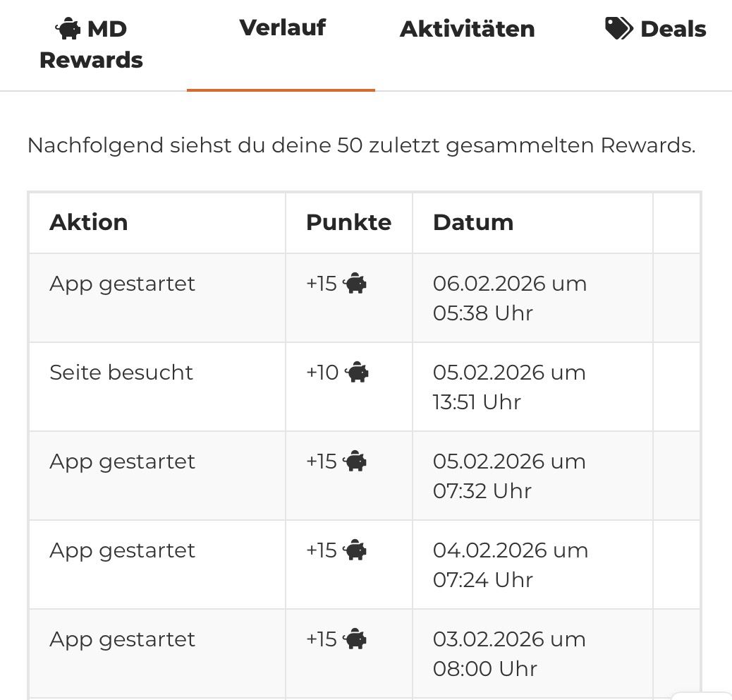Click the piggy icon in the 03.02.2026 row
This screenshot has height=700, width=732.
coord(356,639)
